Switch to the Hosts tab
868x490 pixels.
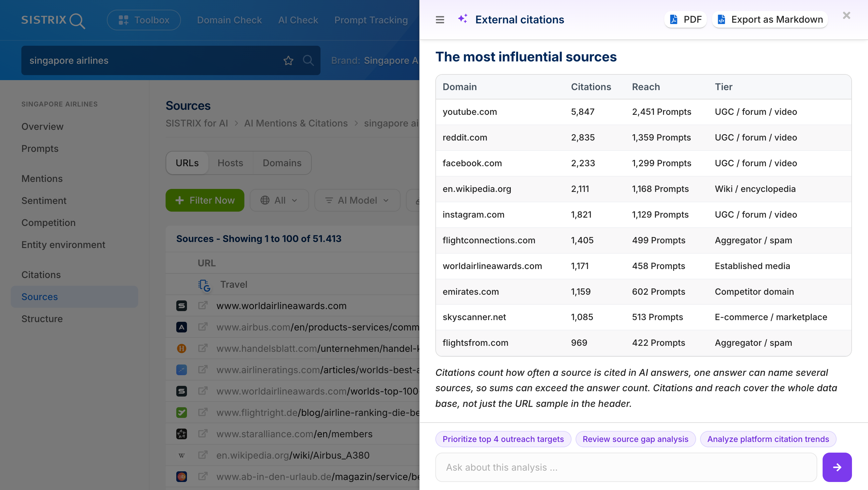click(x=230, y=163)
